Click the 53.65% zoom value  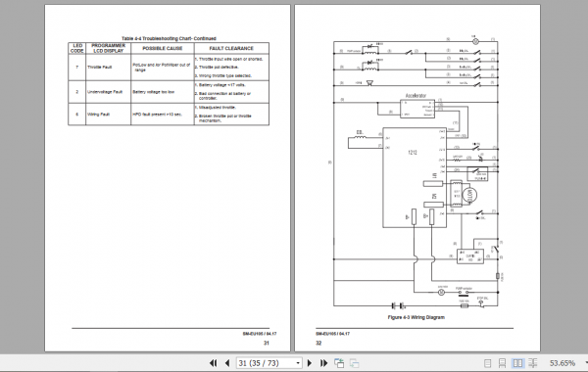click(x=563, y=363)
